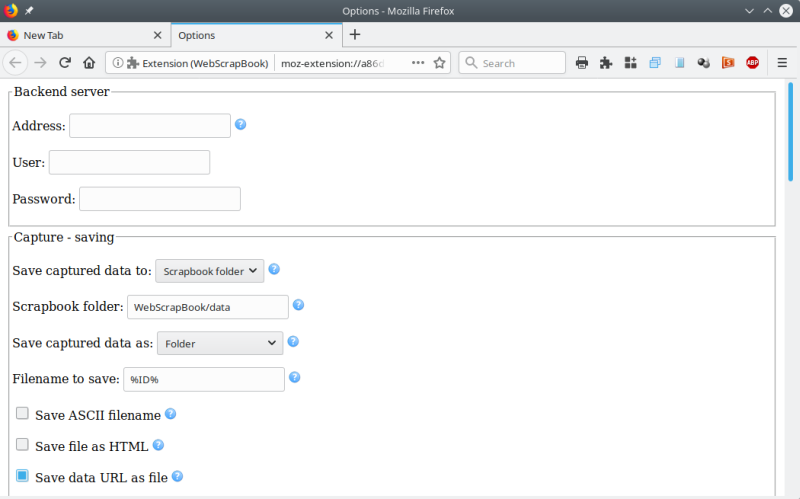Viewport: 800px width, 499px height.
Task: Open the Firefox hamburger menu
Action: [782, 63]
